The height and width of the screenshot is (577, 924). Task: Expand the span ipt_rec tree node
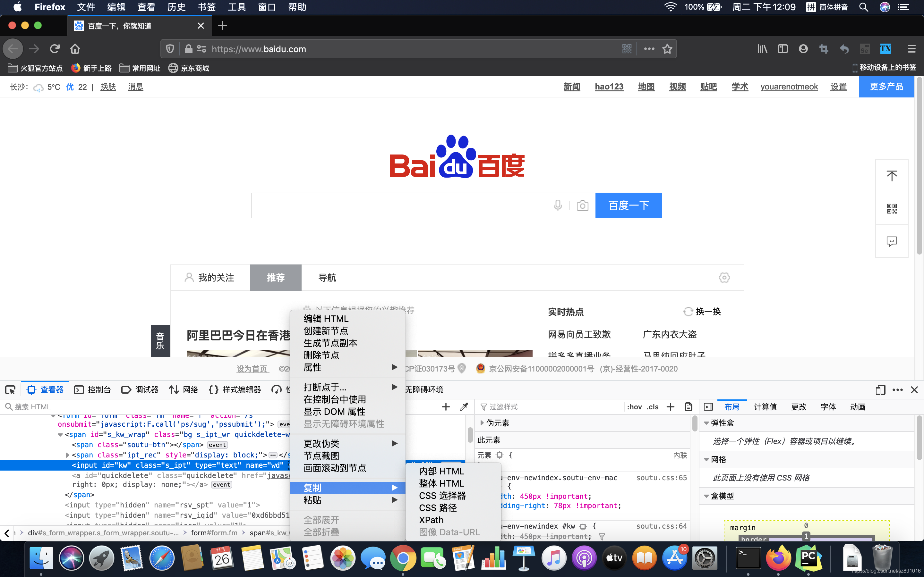[68, 455]
